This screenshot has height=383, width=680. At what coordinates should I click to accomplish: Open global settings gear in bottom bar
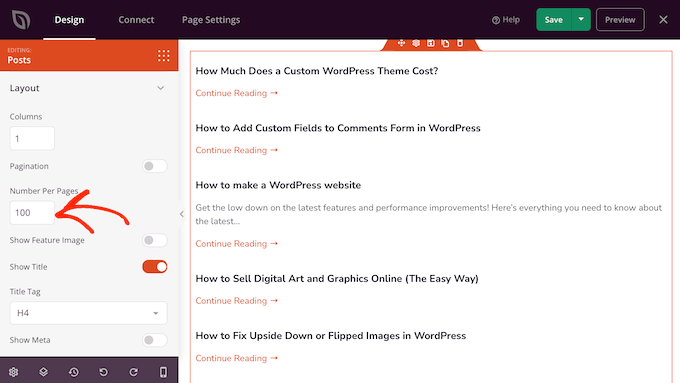(13, 372)
